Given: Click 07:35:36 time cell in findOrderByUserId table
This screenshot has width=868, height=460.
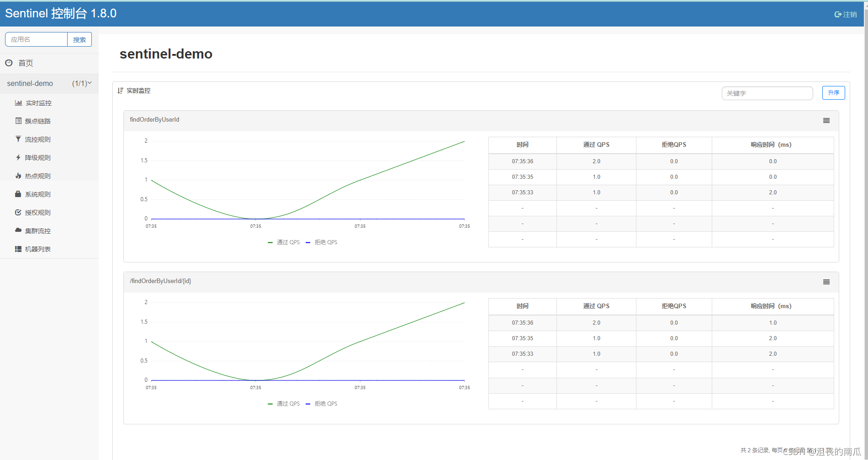Looking at the screenshot, I should 523,161.
